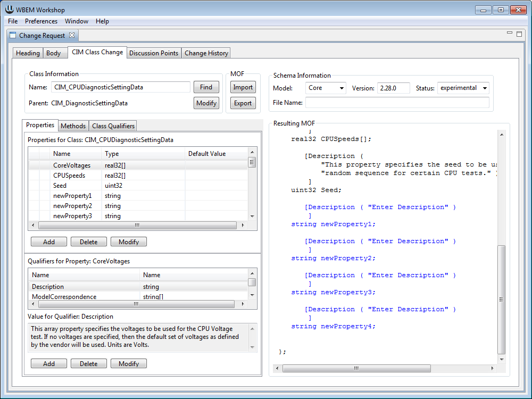Image resolution: width=532 pixels, height=399 pixels.
Task: Open the Window menu
Action: tap(77, 21)
